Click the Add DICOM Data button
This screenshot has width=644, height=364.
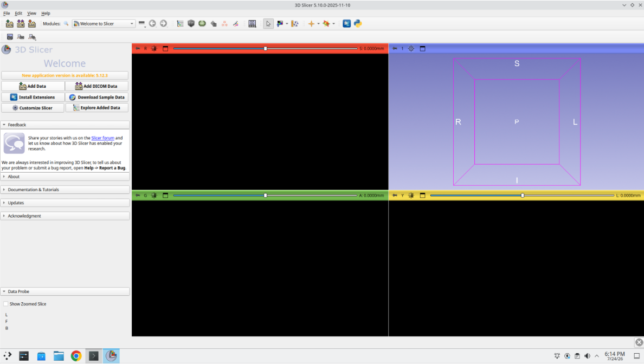[96, 86]
